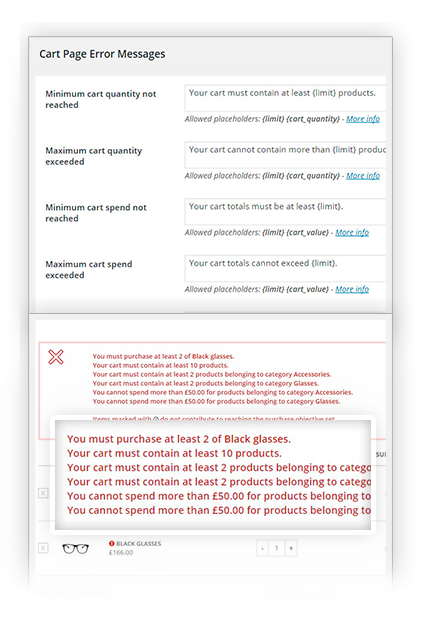Click the enlarged error message callout
Image resolution: width=422 pixels, height=618 pixels.
coord(213,475)
